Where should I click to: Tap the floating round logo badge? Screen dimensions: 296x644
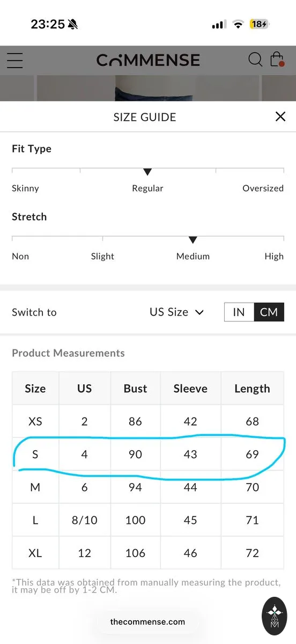pos(275,617)
